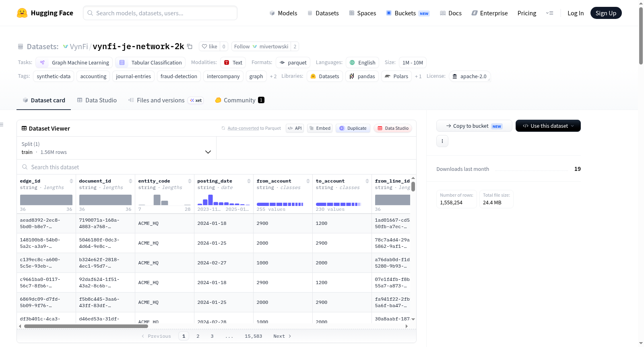Click the heart like icon

tap(204, 46)
